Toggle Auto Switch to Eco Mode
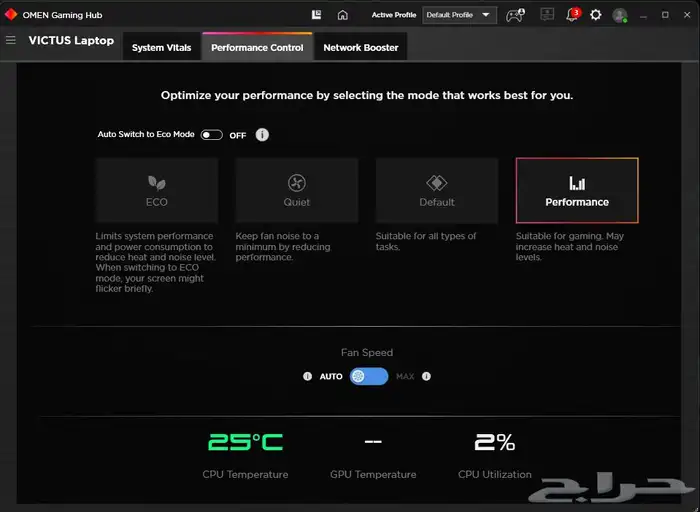This screenshot has height=512, width=700. coord(211,135)
